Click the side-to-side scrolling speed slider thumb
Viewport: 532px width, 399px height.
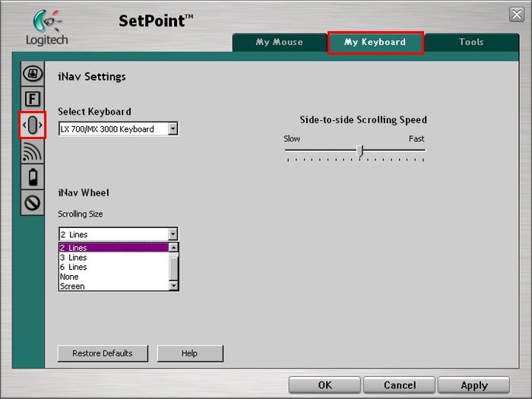click(360, 151)
